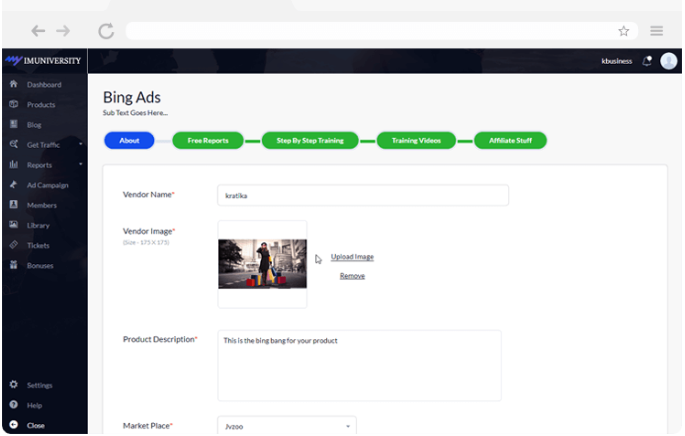Expand the Reports submenu arrow

coord(81,164)
